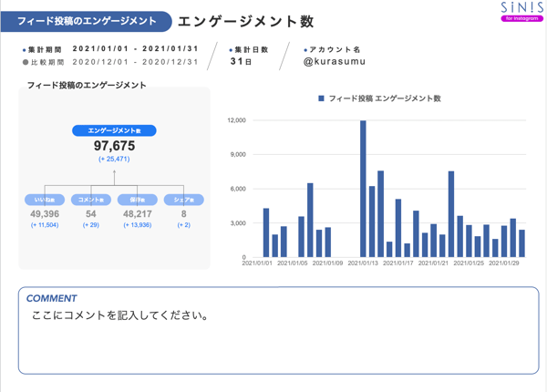Click the tallest bar near 2021/01/13
The width and height of the screenshot is (547, 392).
pyautogui.click(x=363, y=189)
